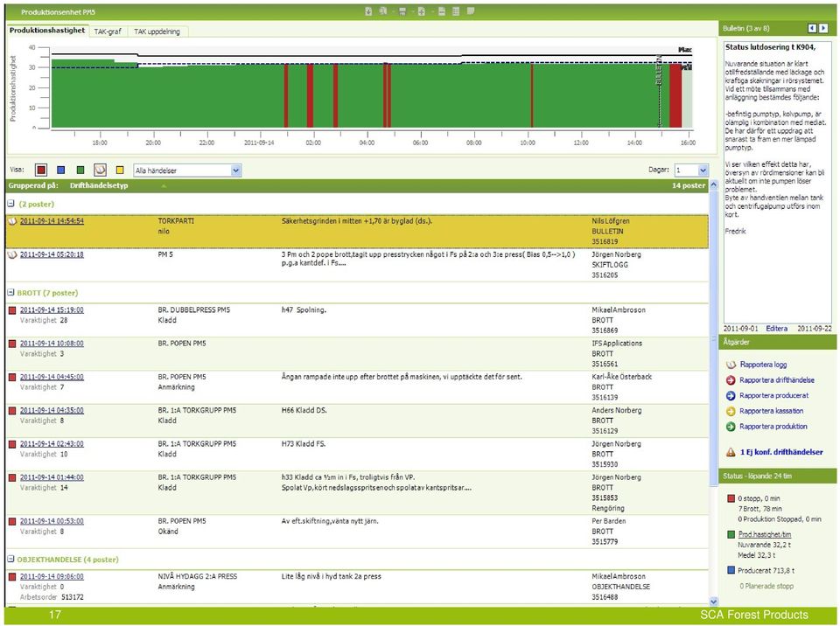The height and width of the screenshot is (626, 840).
Task: Click the log icon beside Rapportera logg
Action: (x=731, y=365)
